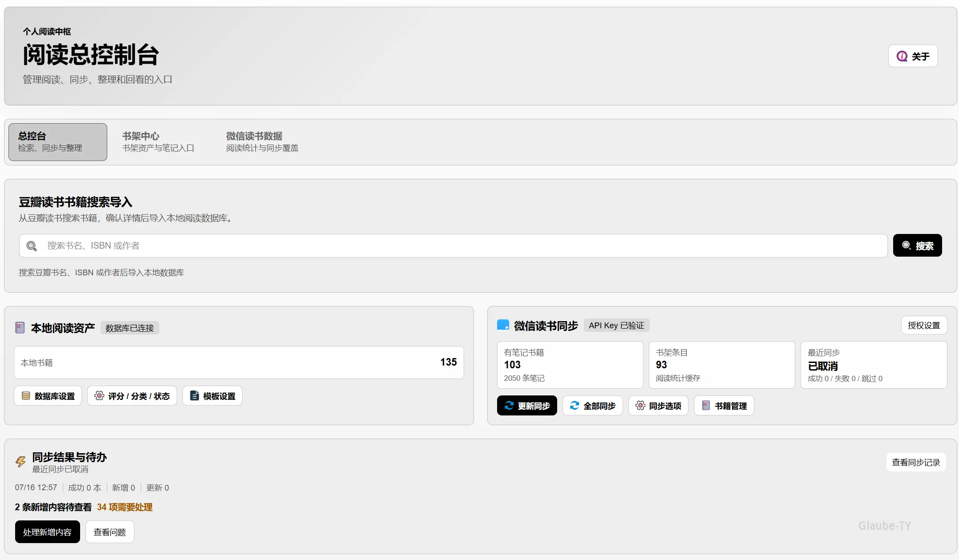The height and width of the screenshot is (560, 959).
Task: Click the book icon on 书籍管理
Action: click(706, 406)
